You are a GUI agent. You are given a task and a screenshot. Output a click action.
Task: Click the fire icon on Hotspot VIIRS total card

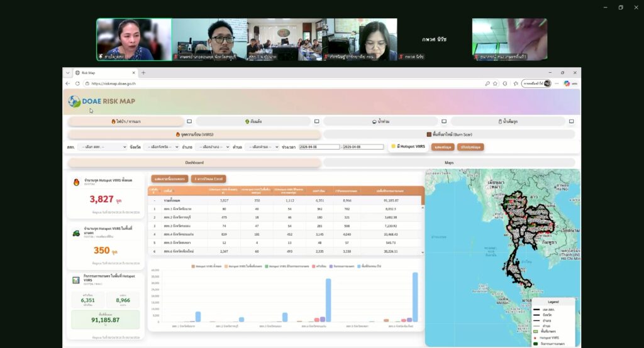77,183
